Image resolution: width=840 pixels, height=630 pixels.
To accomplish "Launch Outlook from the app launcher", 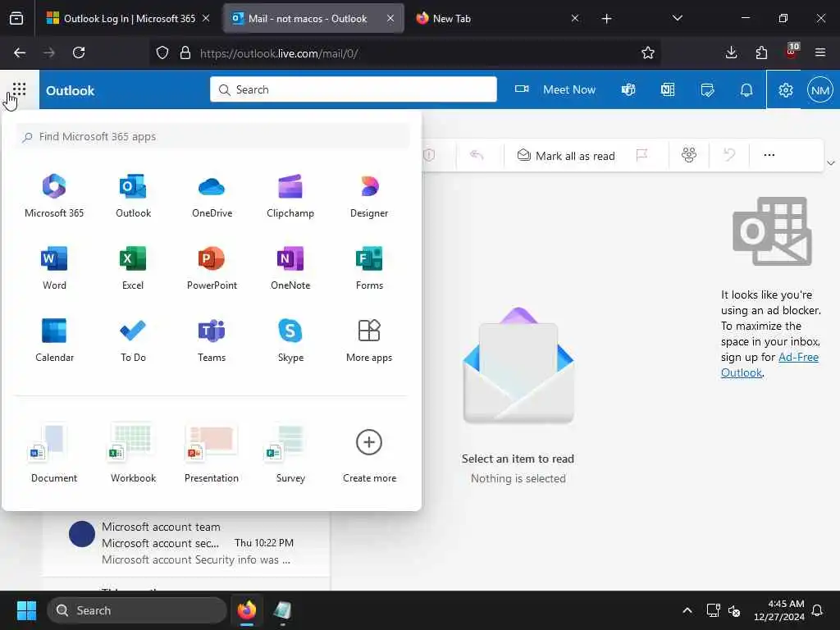I will (133, 195).
